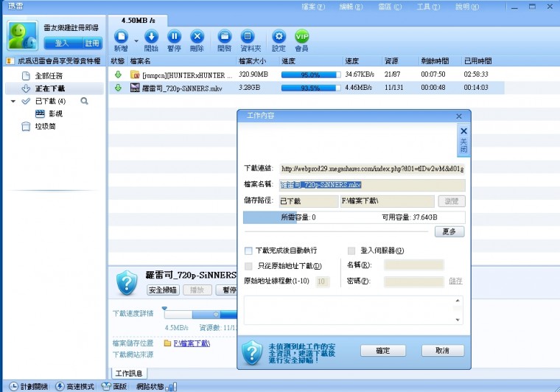Click the 註冊 (Register) button
Image resolution: width=560 pixels, height=392 pixels.
92,43
